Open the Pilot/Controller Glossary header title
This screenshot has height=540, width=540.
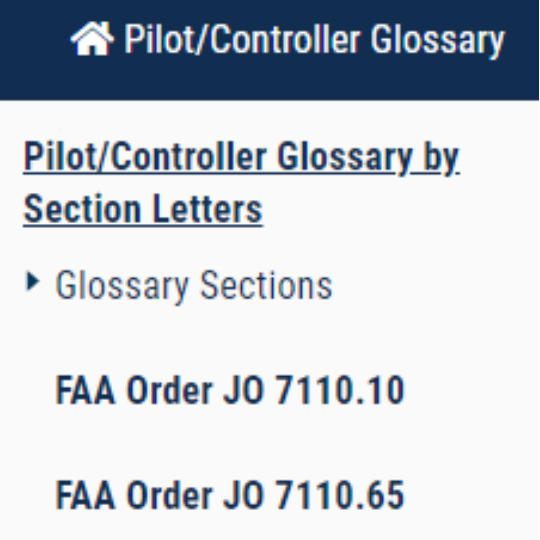[x=314, y=40]
